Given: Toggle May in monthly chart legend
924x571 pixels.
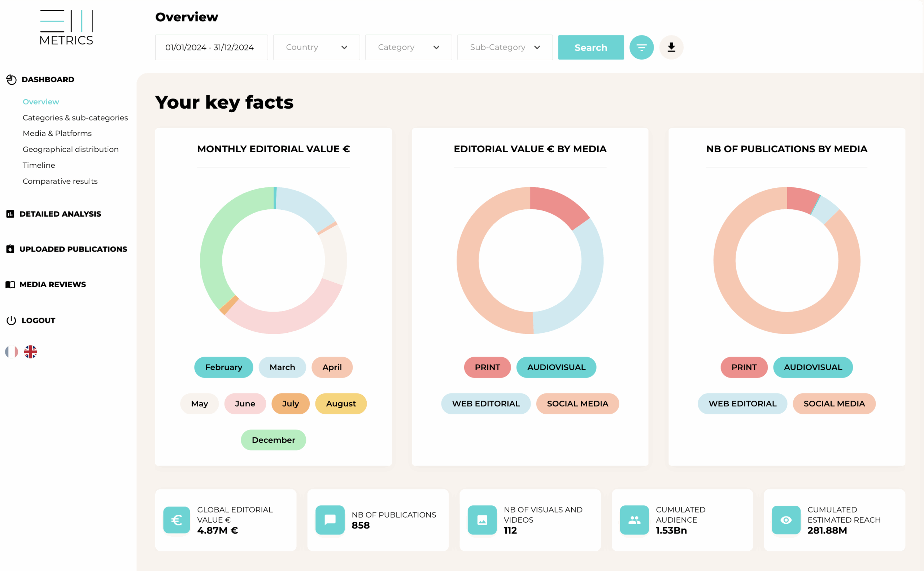Looking at the screenshot, I should pyautogui.click(x=199, y=404).
